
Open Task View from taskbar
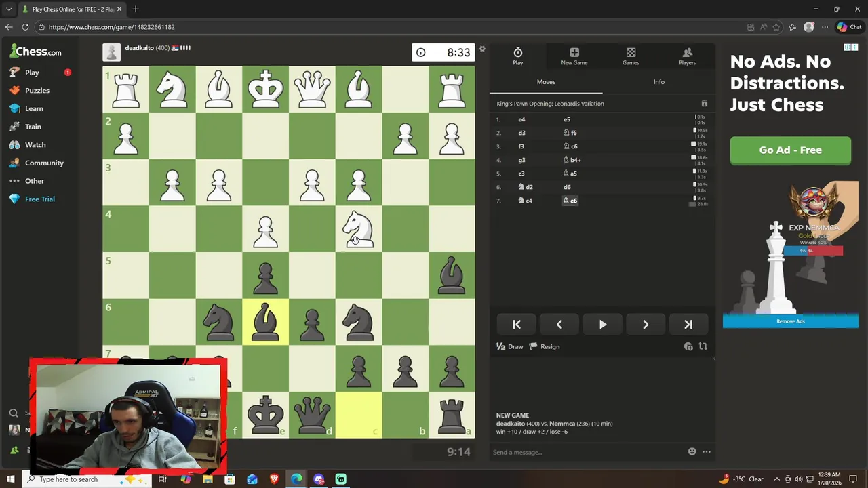click(163, 479)
